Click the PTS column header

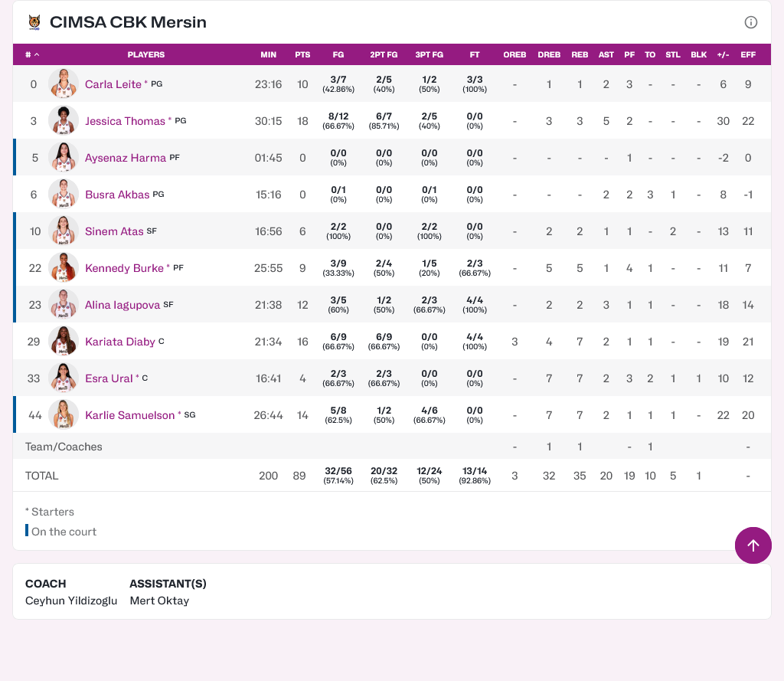pyautogui.click(x=302, y=54)
